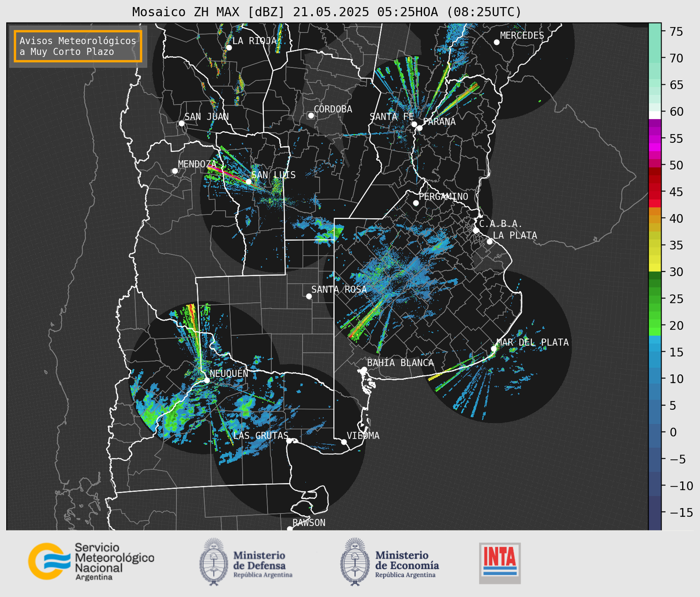Click the Rawson city marker dot

[290, 529]
